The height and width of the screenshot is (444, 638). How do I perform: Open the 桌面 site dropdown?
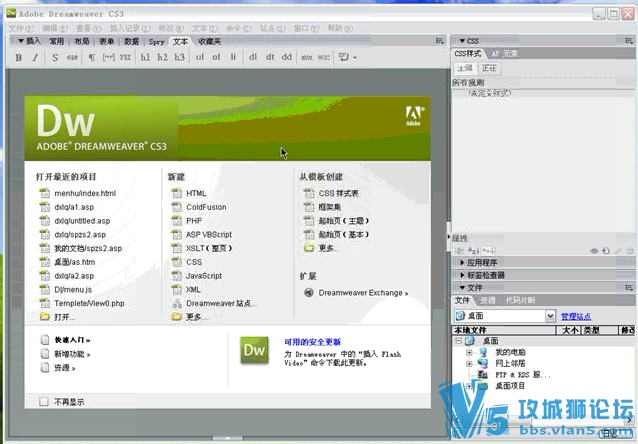tap(551, 316)
